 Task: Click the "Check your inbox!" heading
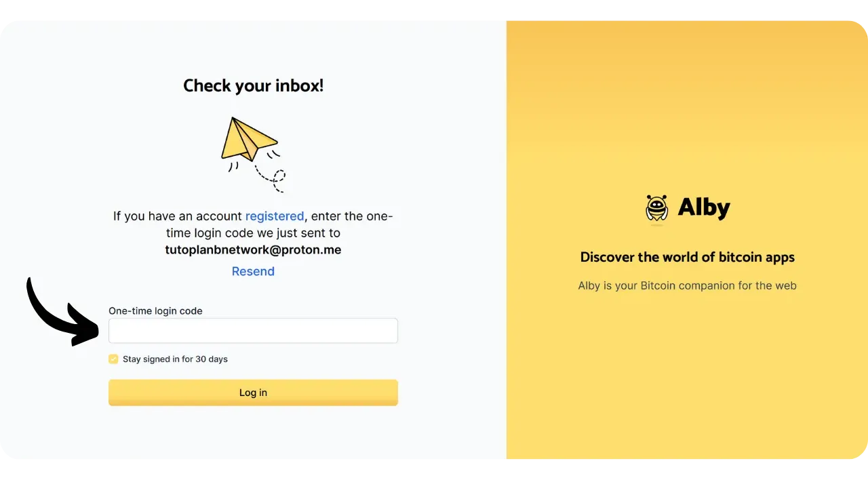253,86
